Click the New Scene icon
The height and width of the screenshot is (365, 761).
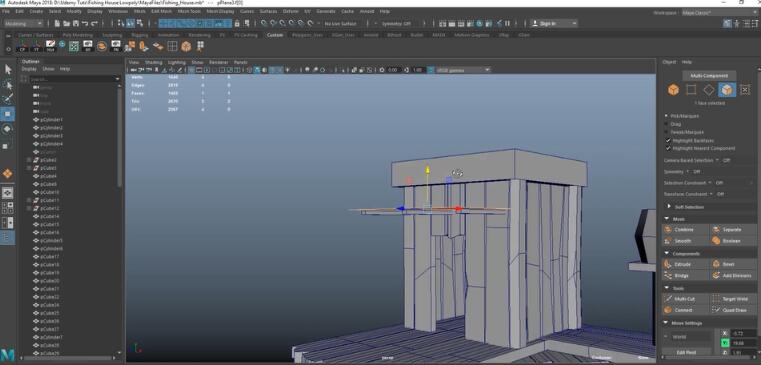(x=57, y=23)
